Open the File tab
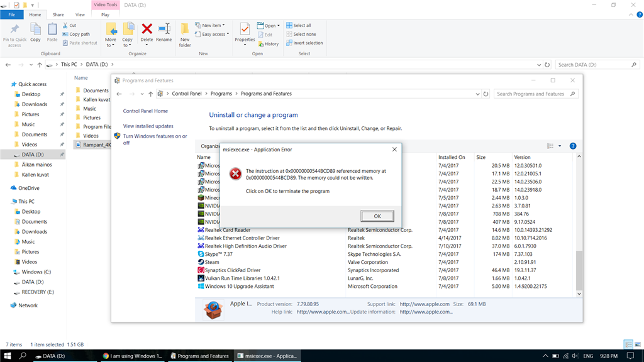 coord(12,14)
